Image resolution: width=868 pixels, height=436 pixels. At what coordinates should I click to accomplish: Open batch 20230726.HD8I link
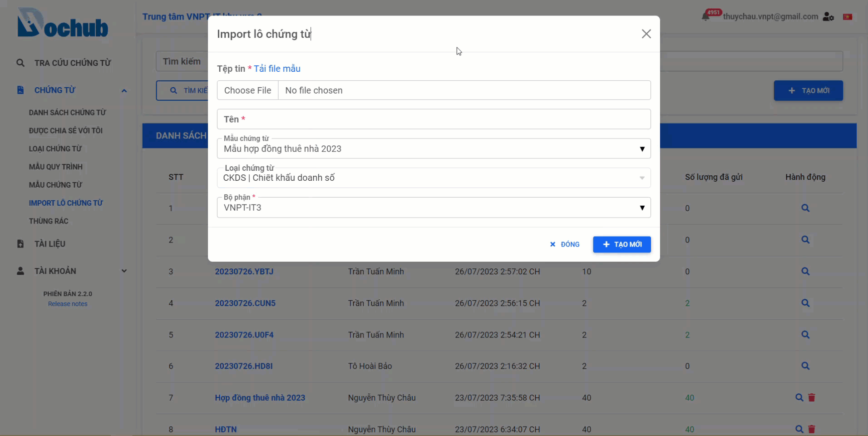[x=244, y=366]
